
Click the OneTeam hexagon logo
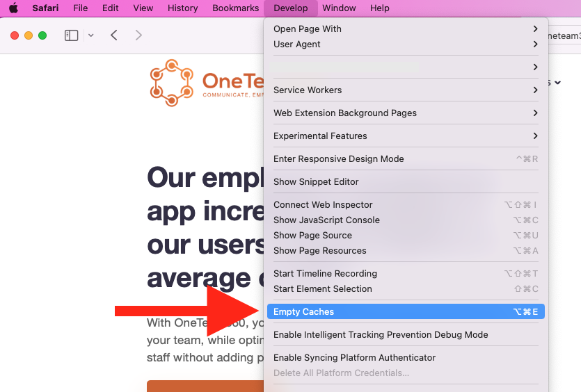point(172,83)
